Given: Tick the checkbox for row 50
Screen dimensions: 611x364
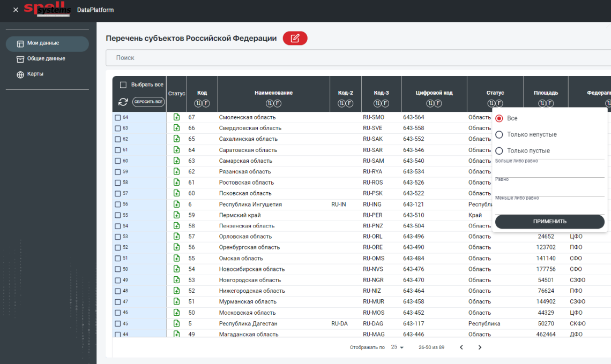Looking at the screenshot, I should coord(118,269).
